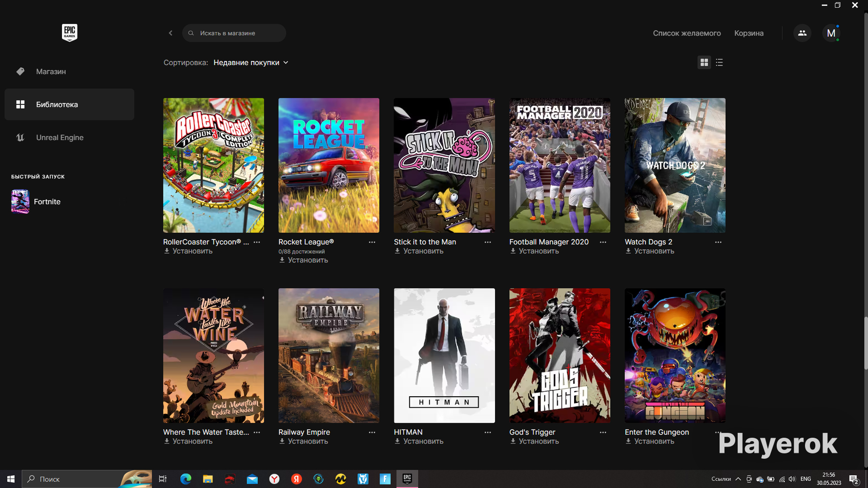Switch the ENG input language

coord(806,479)
